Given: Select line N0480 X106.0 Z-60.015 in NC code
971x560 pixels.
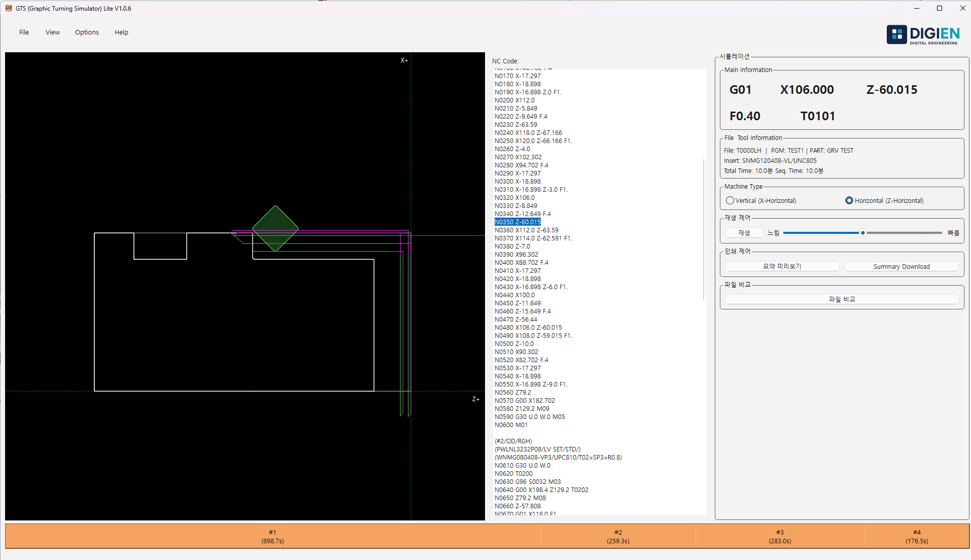Looking at the screenshot, I should click(x=528, y=327).
